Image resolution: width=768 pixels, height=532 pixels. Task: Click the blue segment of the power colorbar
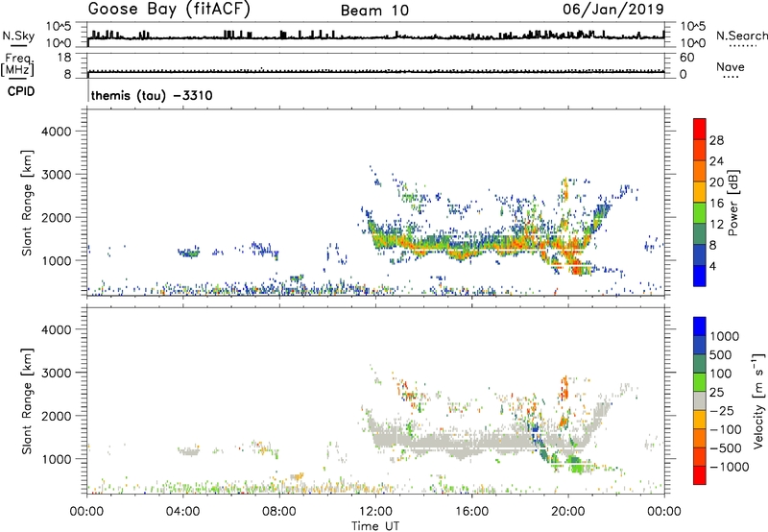700,276
